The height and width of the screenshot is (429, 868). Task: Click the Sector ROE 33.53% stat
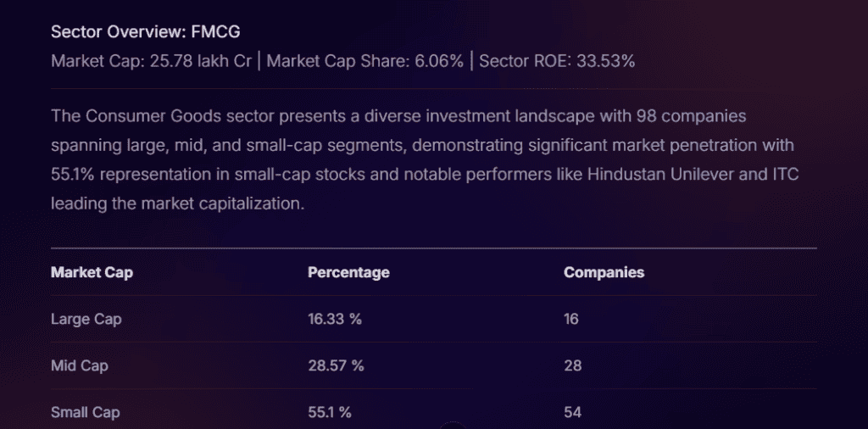(557, 61)
